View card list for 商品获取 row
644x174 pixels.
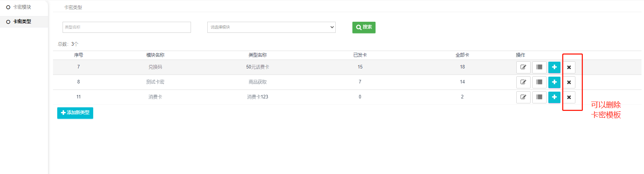point(539,82)
